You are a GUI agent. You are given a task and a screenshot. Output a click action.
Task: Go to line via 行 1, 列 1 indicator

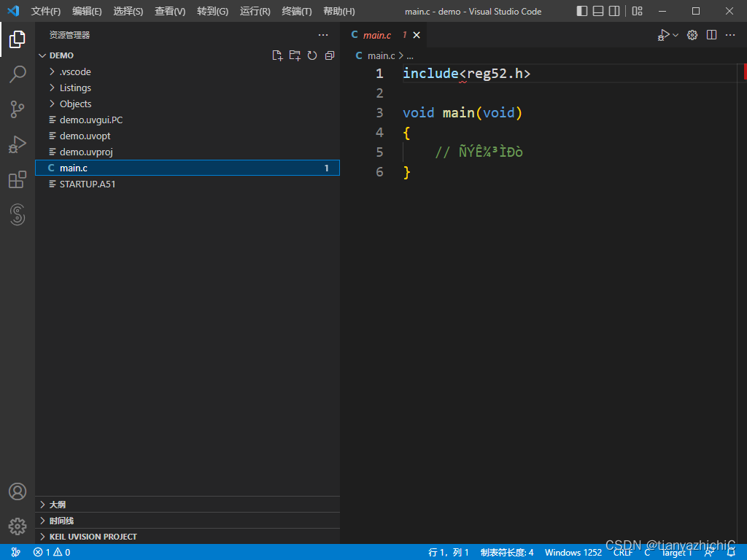coord(449,553)
